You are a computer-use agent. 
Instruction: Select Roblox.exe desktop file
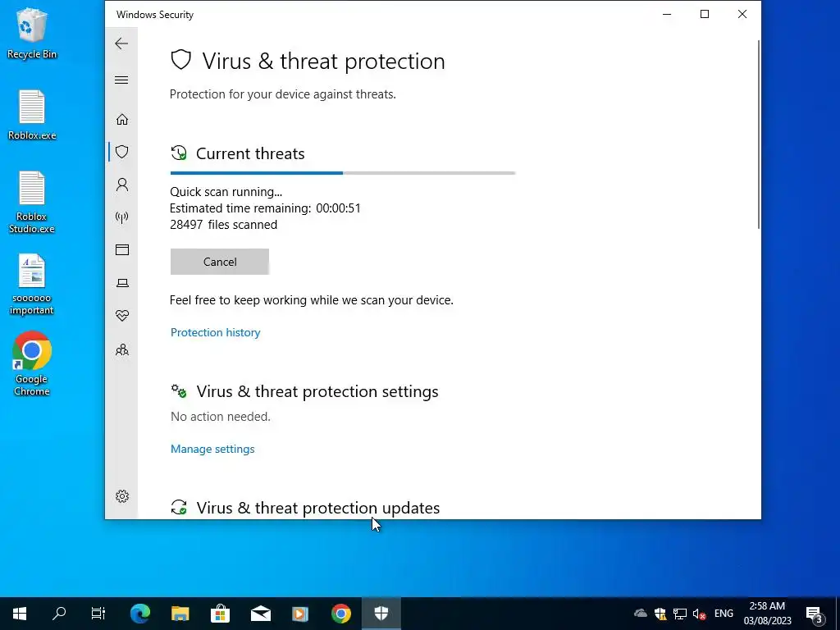click(x=32, y=115)
